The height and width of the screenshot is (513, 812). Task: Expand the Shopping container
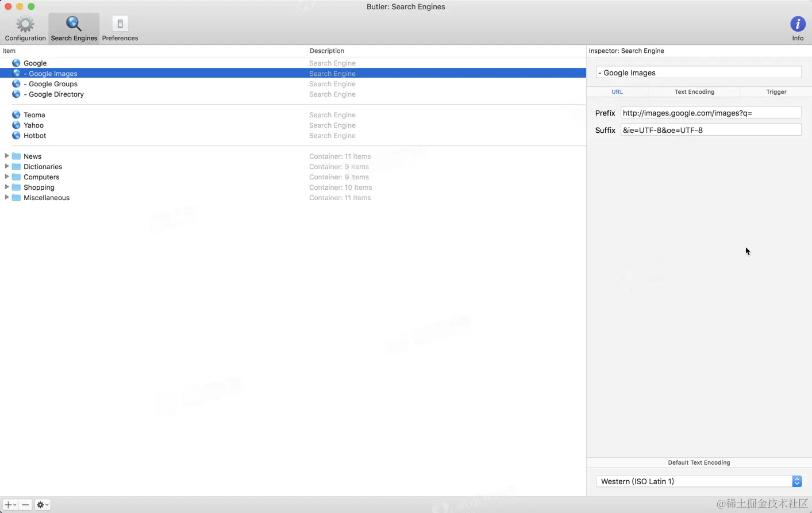[7, 187]
